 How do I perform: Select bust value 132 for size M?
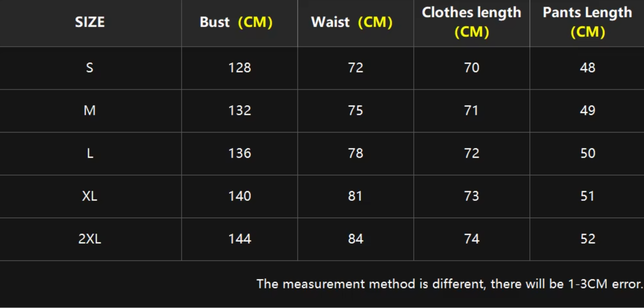click(x=240, y=111)
